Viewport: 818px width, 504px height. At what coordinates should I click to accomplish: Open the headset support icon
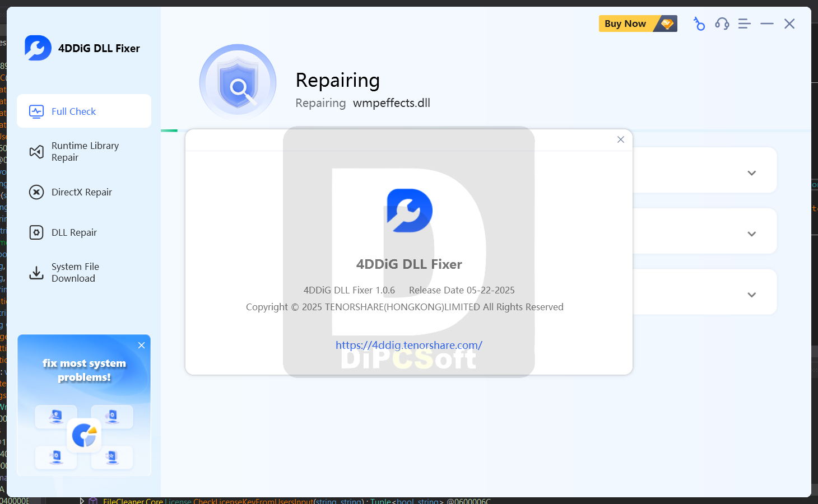[722, 24]
